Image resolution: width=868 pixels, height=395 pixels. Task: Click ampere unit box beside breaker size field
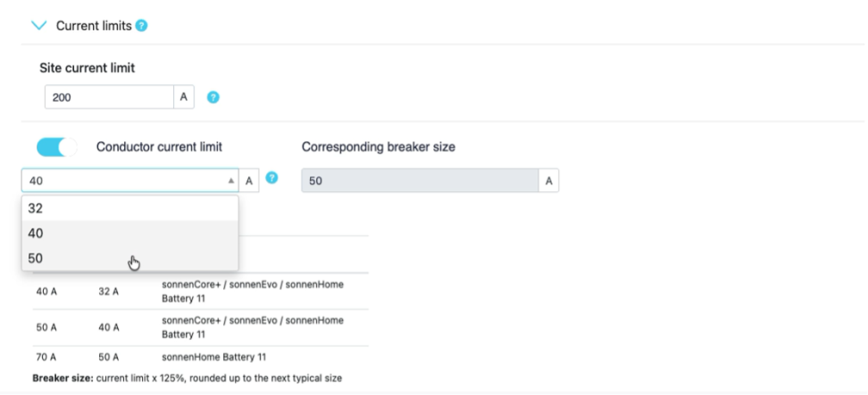click(x=549, y=181)
